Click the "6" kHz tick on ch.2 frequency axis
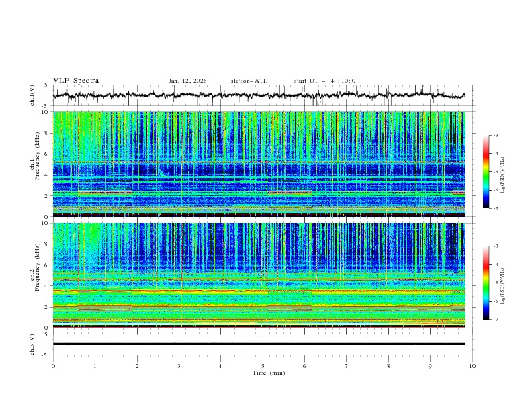Image resolution: width=532 pixels, height=411 pixels. 47,265
